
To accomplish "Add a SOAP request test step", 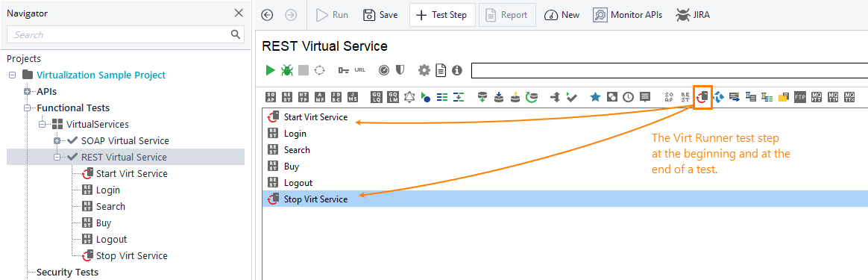I will 271,98.
